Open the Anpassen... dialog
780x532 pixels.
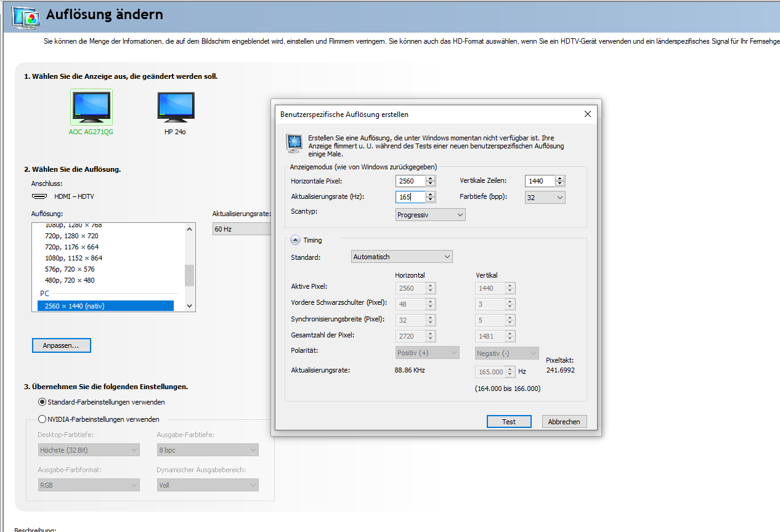[x=61, y=345]
